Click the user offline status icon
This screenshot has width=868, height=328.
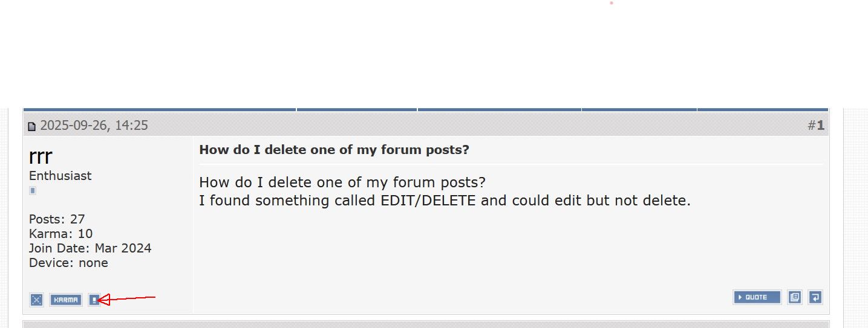click(37, 300)
